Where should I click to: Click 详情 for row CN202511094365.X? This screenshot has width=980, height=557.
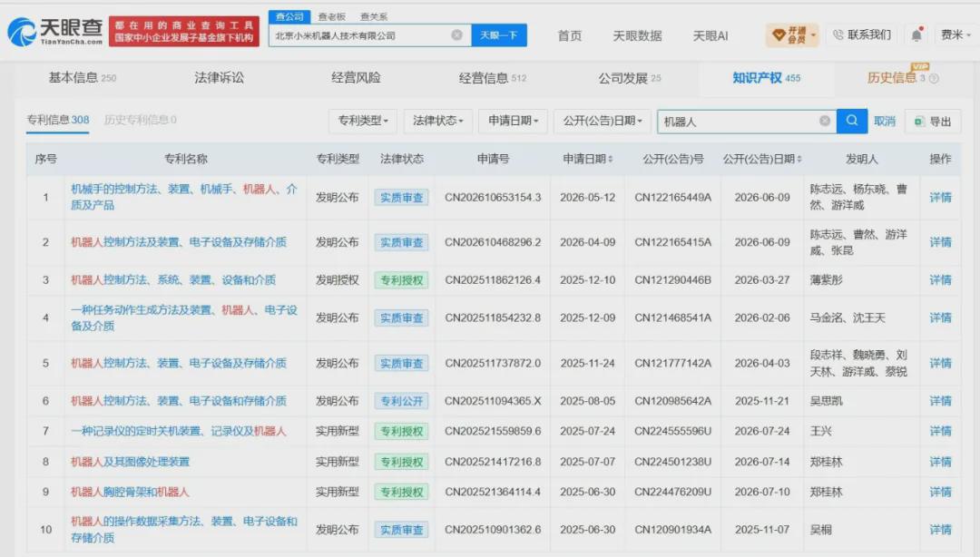[x=940, y=401]
